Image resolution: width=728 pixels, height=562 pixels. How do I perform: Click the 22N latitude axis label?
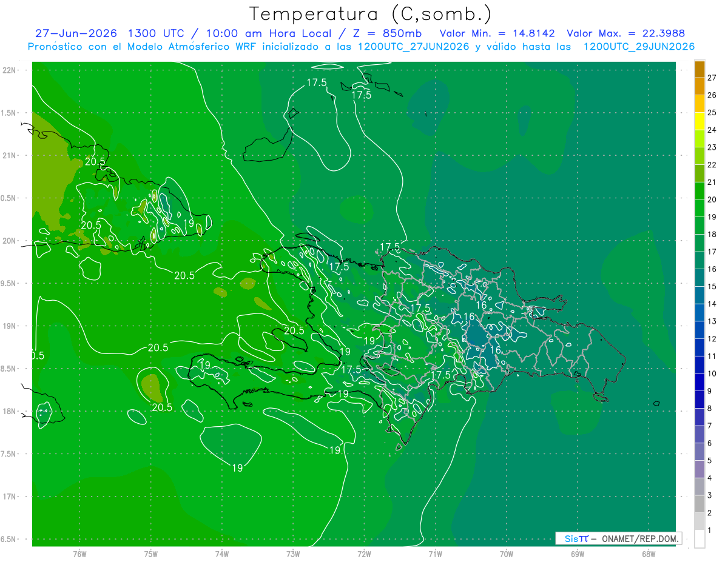coord(9,70)
